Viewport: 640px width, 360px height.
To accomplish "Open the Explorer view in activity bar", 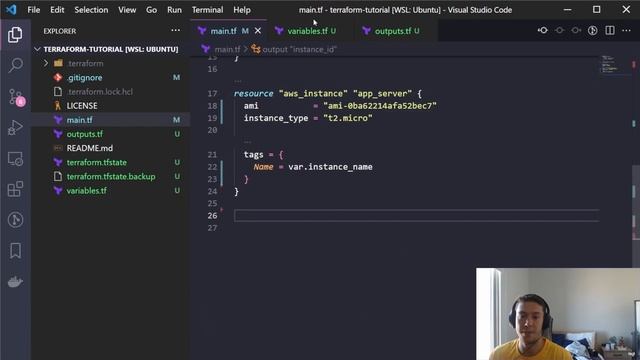I will 15,35.
